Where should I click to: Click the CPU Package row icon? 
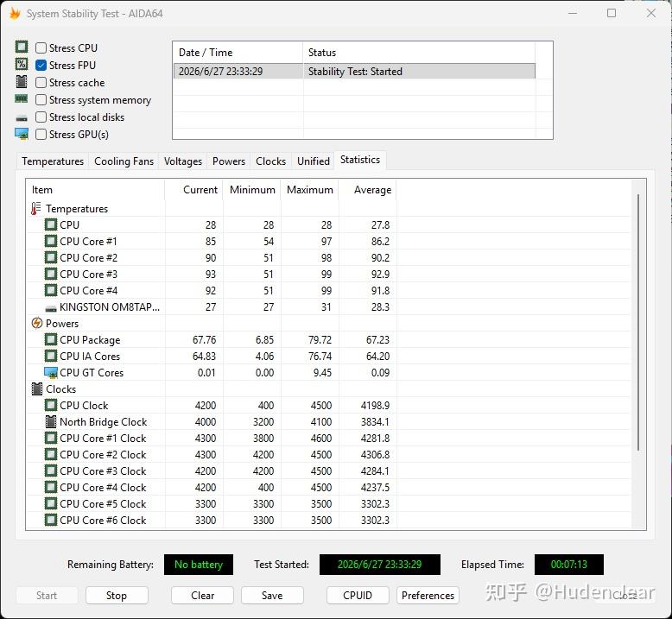point(51,339)
